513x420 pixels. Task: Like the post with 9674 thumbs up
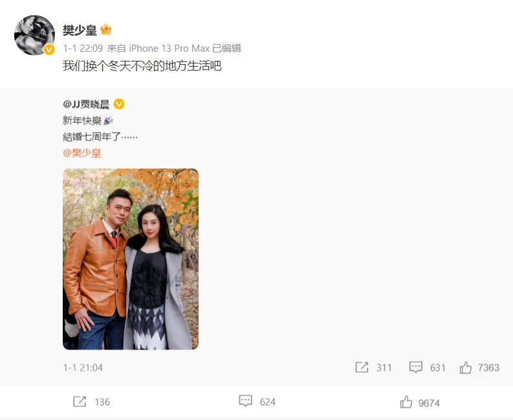pyautogui.click(x=406, y=402)
